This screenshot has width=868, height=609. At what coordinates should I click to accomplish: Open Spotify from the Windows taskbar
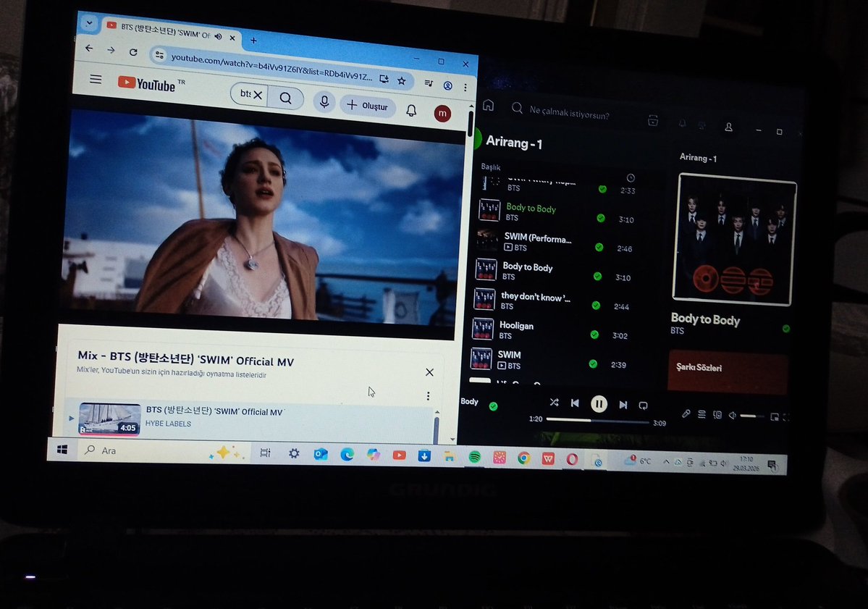tap(474, 457)
